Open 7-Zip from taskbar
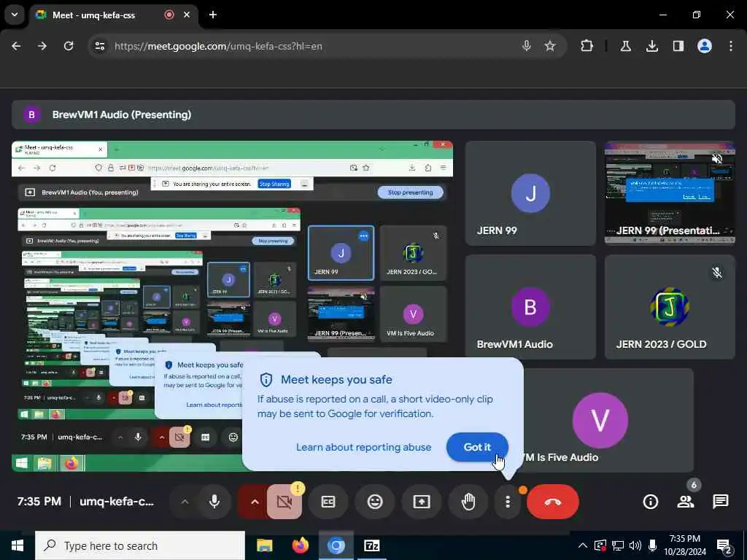The width and height of the screenshot is (747, 560). tap(371, 545)
